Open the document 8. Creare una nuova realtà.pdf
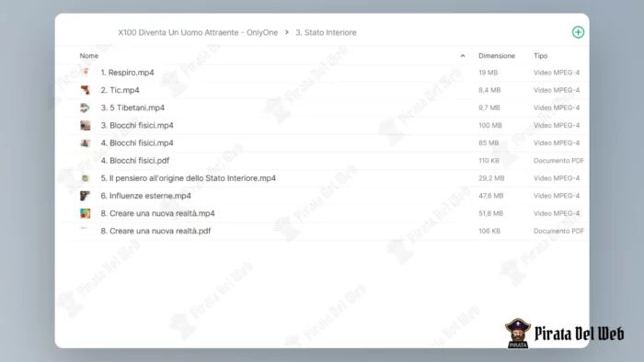 tap(155, 231)
